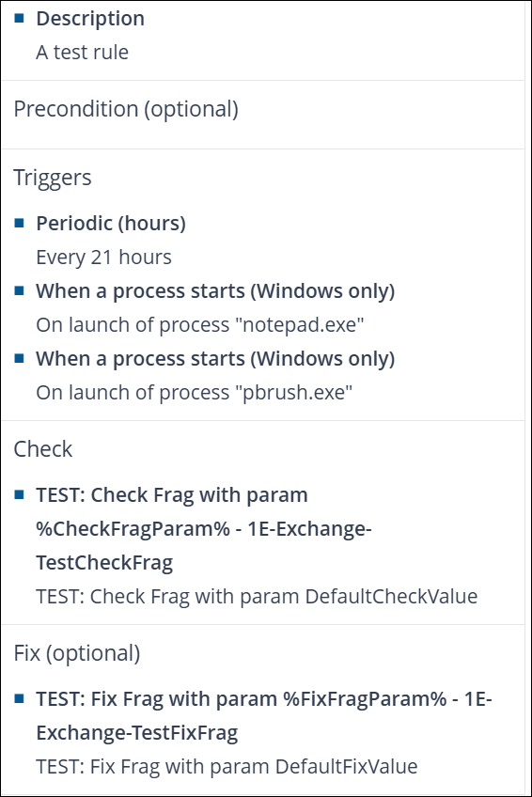Click the DefaultFixValue description line
Screen dimensions: 532x797
click(x=227, y=767)
